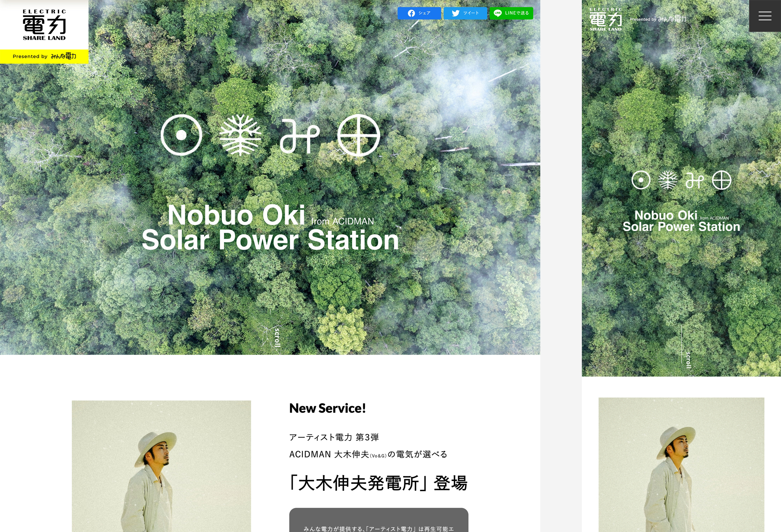Click the Nobuo Oki Solar Power Station title
Image resolution: width=781 pixels, height=532 pixels.
click(x=271, y=227)
